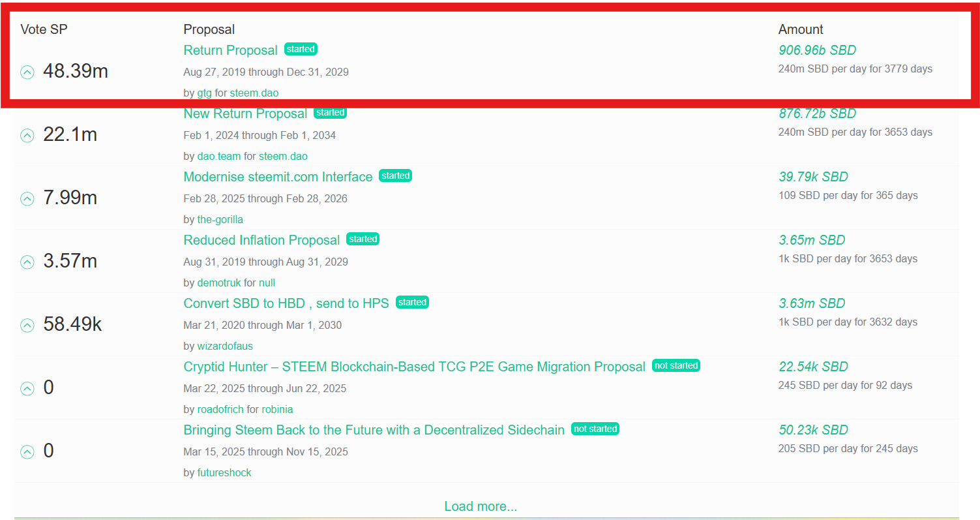The image size is (980, 520).
Task: Click the 3.57m vote SP total
Action: [x=70, y=262]
